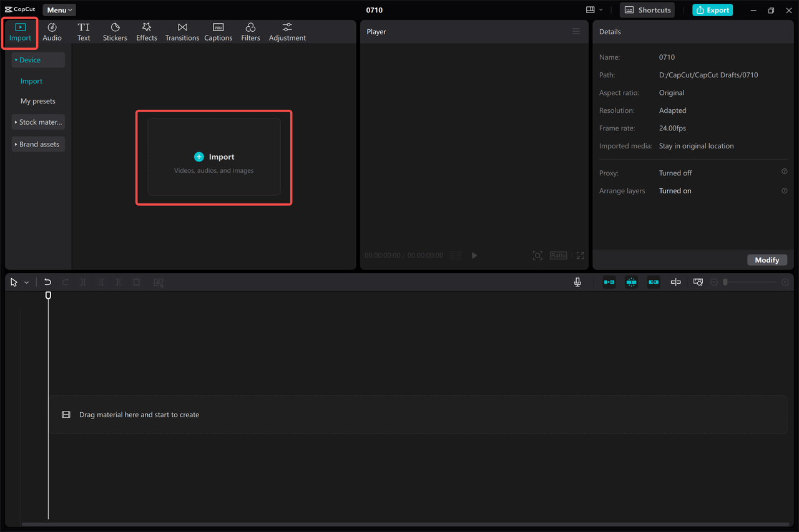Image resolution: width=799 pixels, height=532 pixels.
Task: Start a voiceover recording with the microphone icon
Action: (577, 282)
